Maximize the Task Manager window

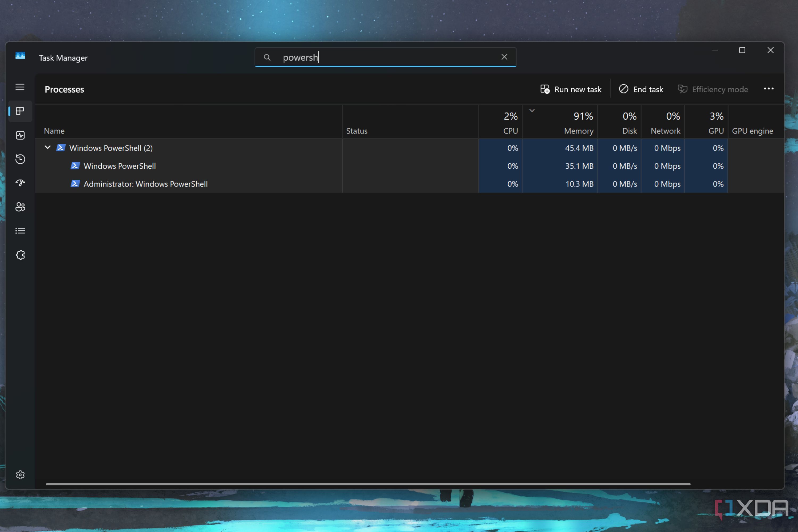click(x=742, y=50)
